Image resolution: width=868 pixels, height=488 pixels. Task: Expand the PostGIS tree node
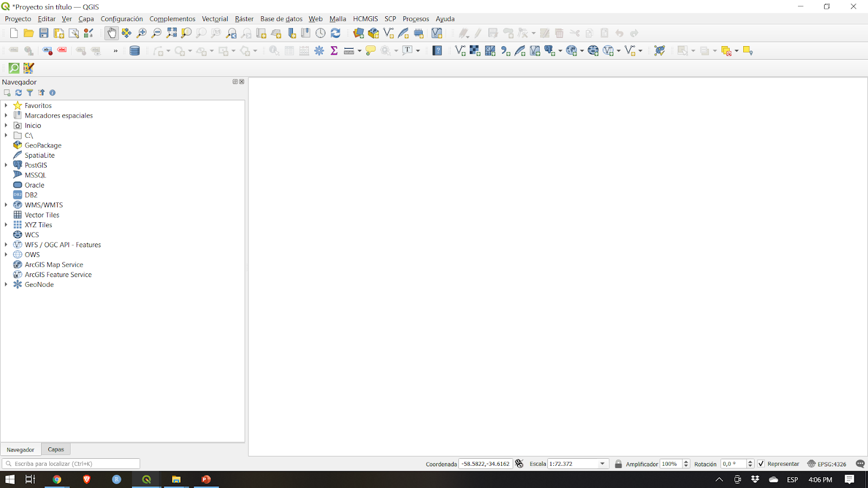(6, 165)
